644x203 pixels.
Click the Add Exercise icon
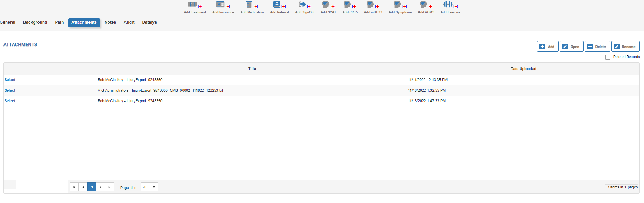(450, 5)
